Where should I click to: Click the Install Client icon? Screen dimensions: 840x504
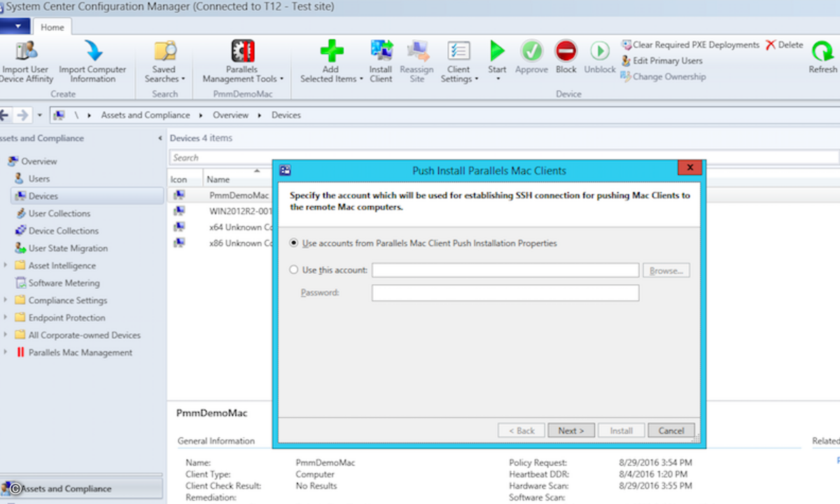tap(381, 50)
